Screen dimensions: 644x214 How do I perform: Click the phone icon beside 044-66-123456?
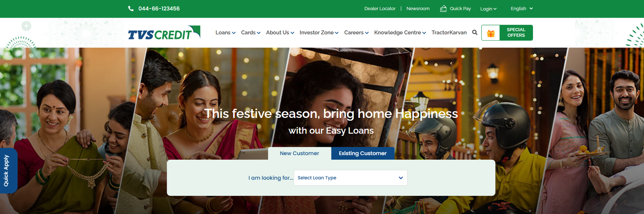click(x=131, y=8)
